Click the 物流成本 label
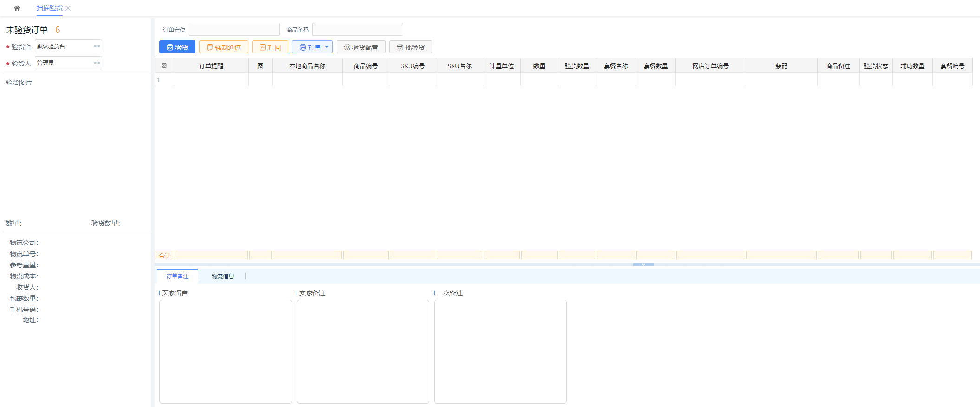Viewport: 980px width, 407px height. 24,276
